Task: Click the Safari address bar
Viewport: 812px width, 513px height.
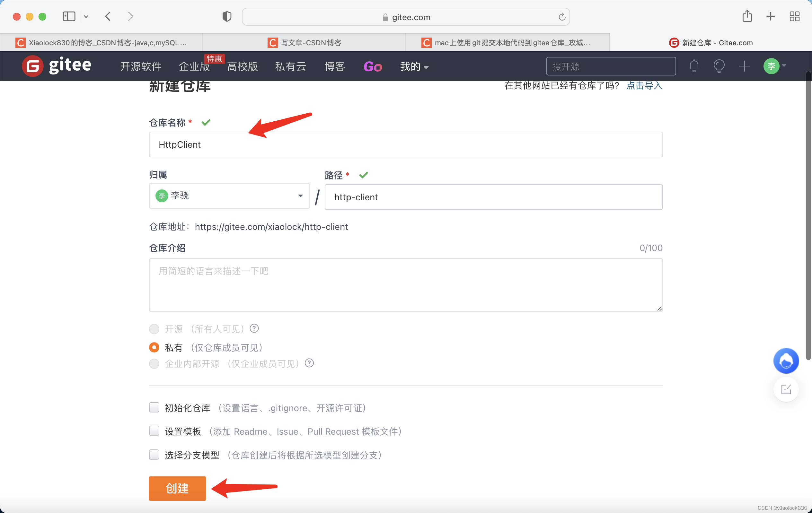Action: pyautogui.click(x=406, y=17)
